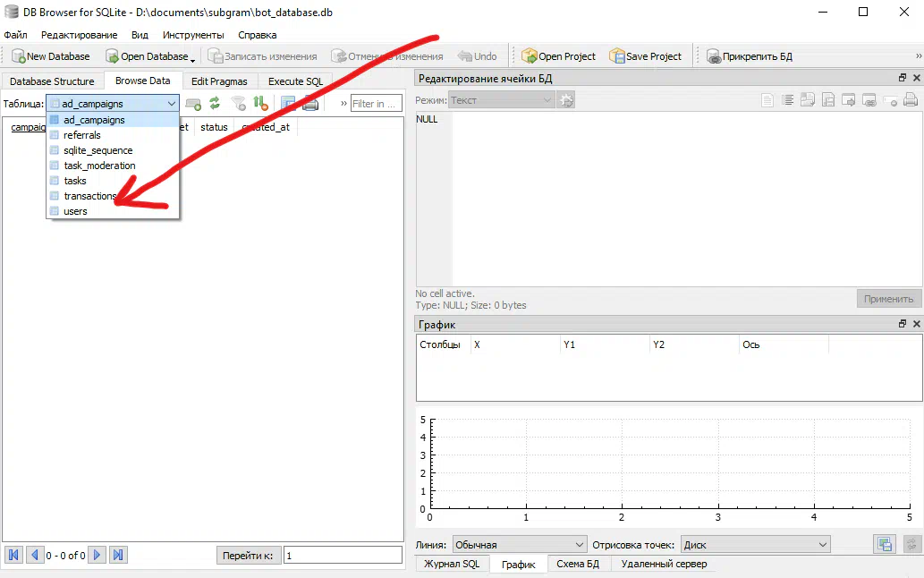Click Прикрепить БД (attach database) button
Viewport: 924px width, 578px height.
coord(750,56)
